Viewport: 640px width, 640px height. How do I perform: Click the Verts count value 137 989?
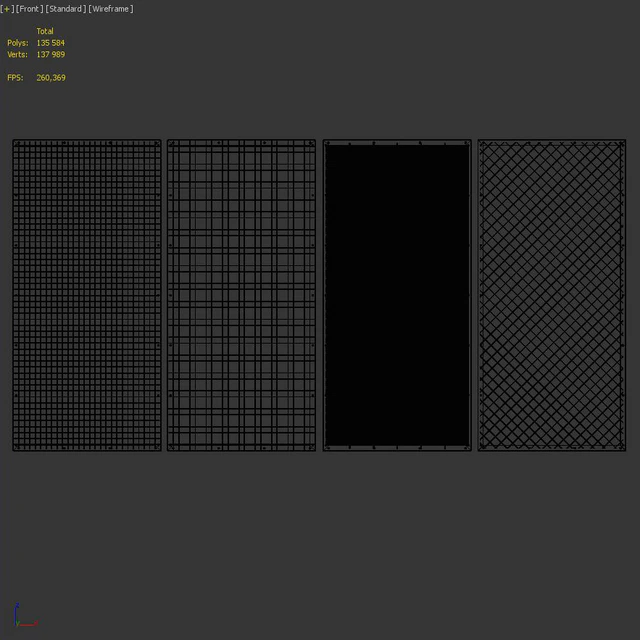tap(51, 54)
